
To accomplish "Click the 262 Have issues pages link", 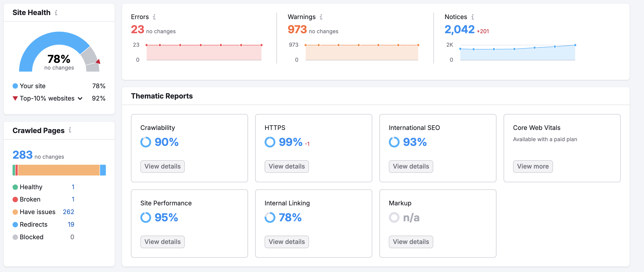I will (x=68, y=212).
